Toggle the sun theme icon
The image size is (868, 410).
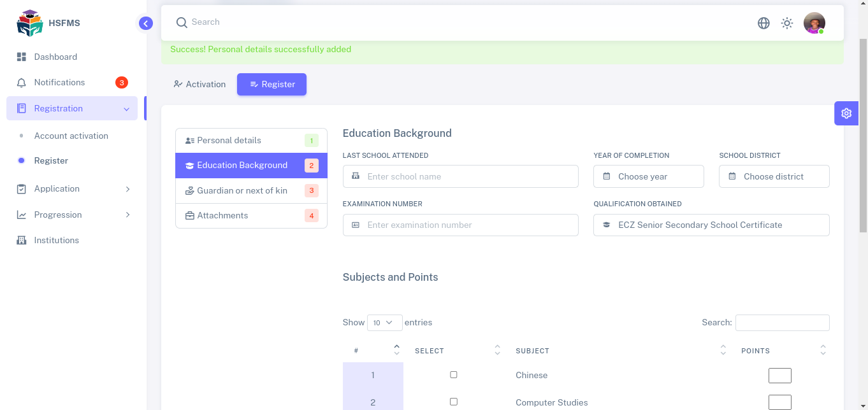pyautogui.click(x=787, y=23)
